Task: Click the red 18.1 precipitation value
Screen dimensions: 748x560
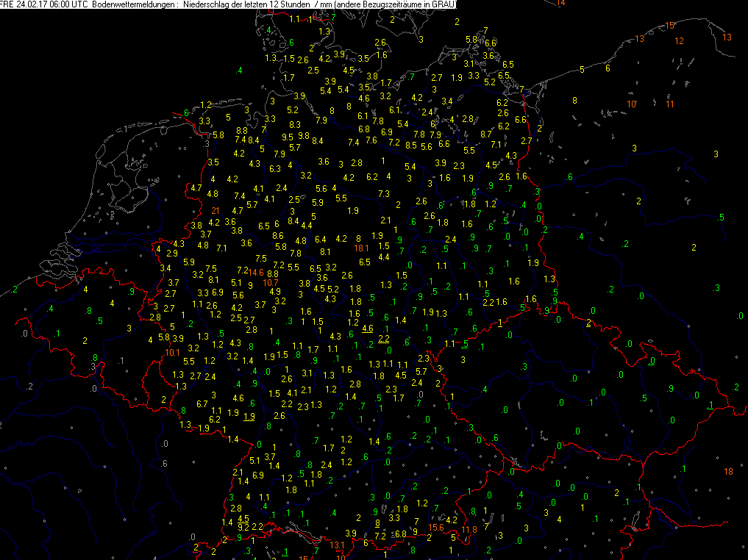Action: coord(361,249)
